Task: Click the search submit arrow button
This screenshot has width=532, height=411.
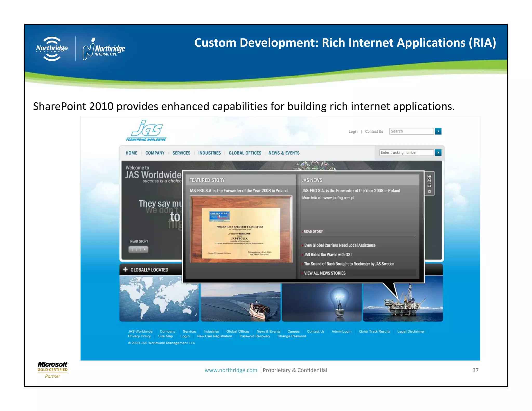Action: click(438, 131)
